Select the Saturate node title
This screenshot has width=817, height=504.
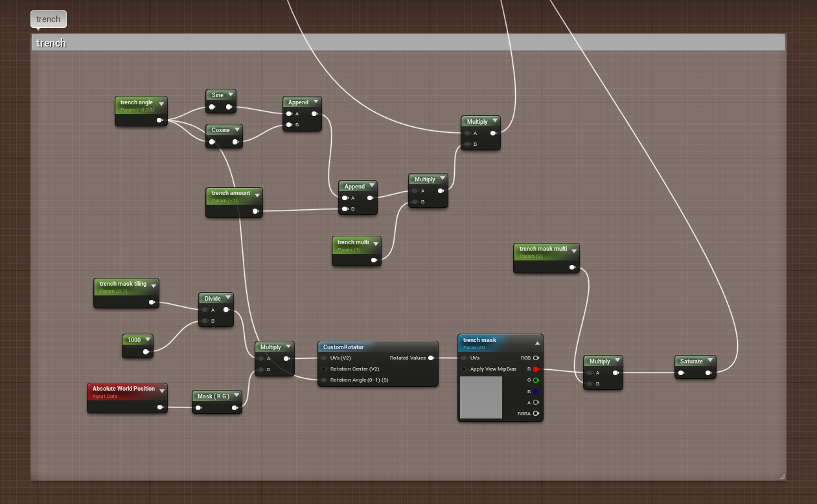[691, 361]
